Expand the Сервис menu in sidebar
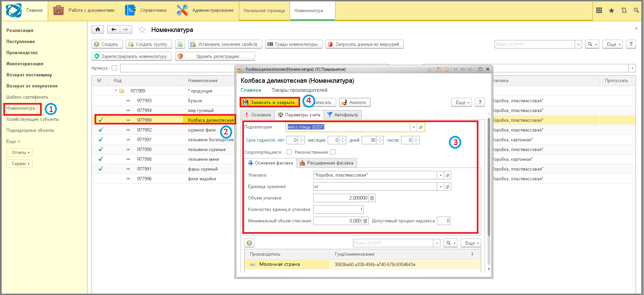 point(20,163)
